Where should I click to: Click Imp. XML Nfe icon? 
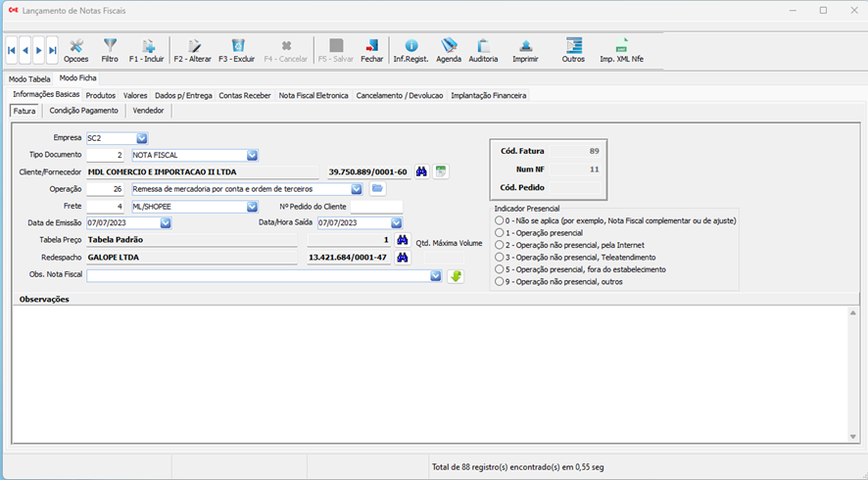point(621,46)
